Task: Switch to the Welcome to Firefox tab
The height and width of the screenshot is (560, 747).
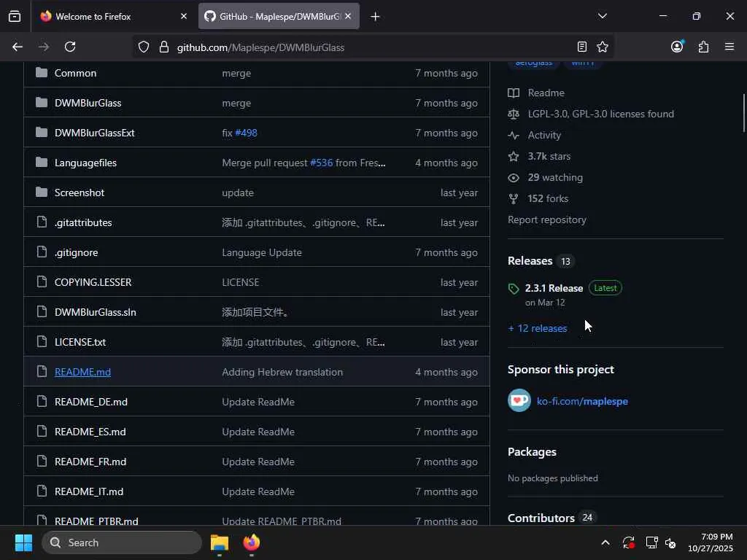Action: tap(112, 16)
